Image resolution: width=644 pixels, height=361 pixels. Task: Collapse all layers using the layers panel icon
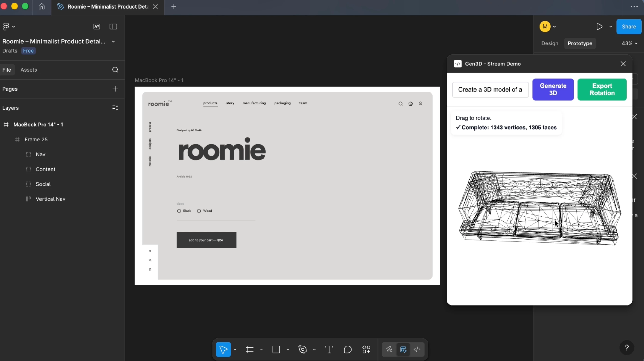coord(115,108)
